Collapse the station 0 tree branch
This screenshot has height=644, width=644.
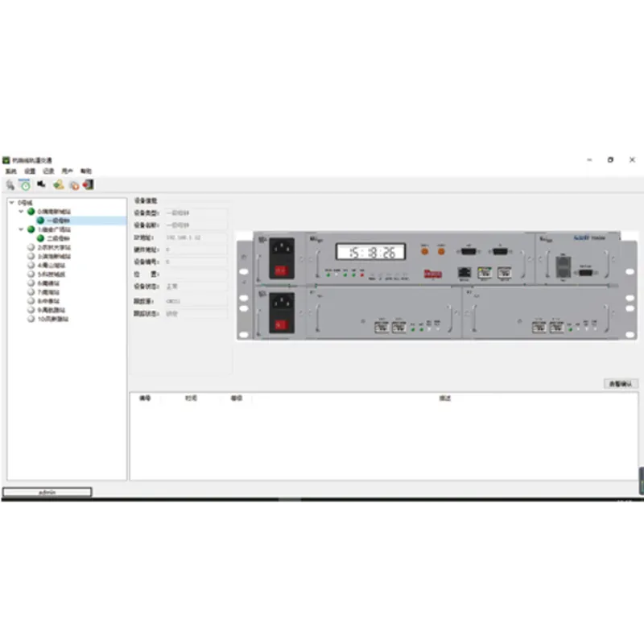coord(21,212)
